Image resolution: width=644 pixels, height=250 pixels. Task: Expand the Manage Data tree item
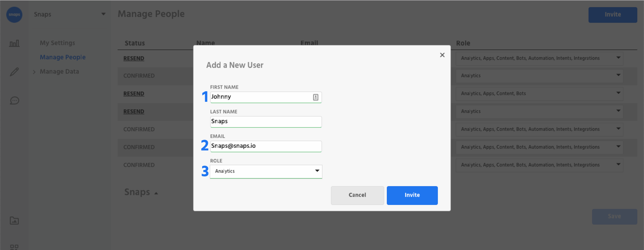[34, 72]
